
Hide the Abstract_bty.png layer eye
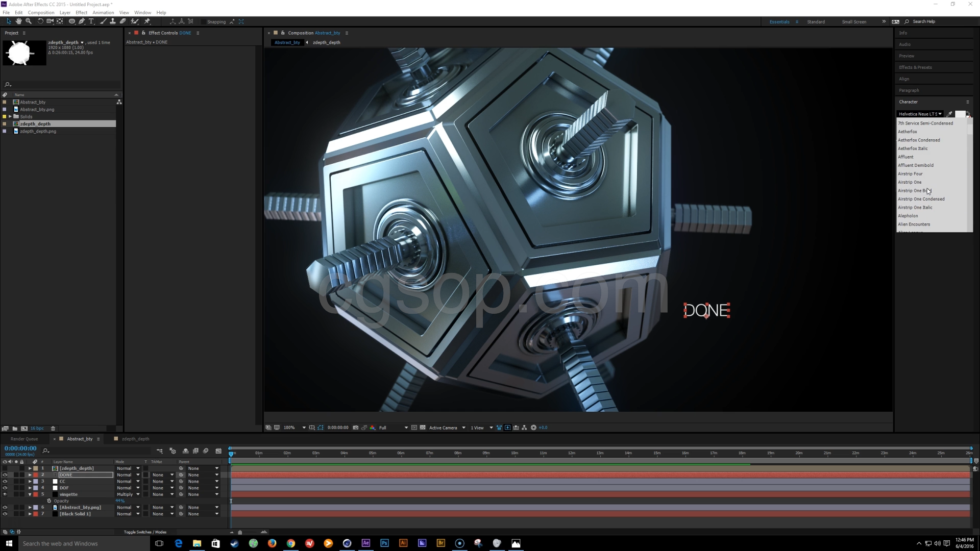[x=5, y=508]
